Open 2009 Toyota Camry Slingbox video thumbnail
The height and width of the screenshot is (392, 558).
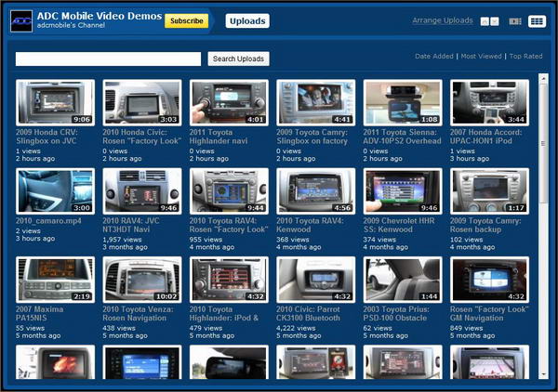click(x=315, y=102)
